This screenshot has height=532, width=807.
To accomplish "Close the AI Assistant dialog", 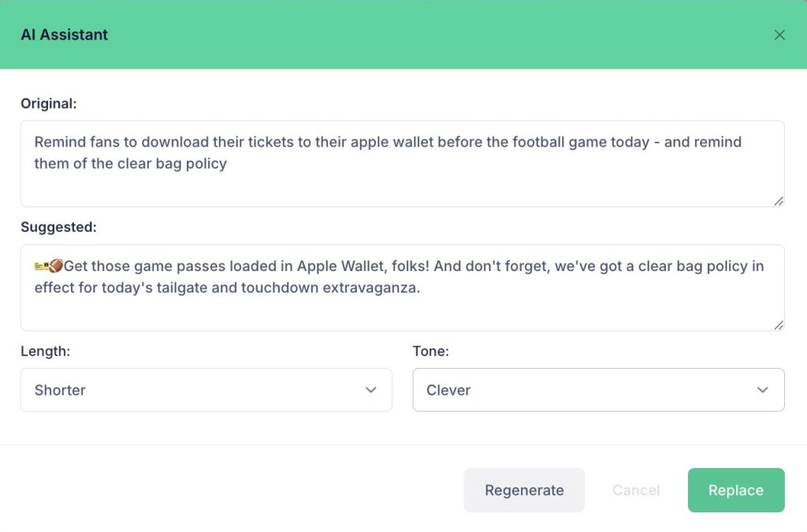I will 779,35.
